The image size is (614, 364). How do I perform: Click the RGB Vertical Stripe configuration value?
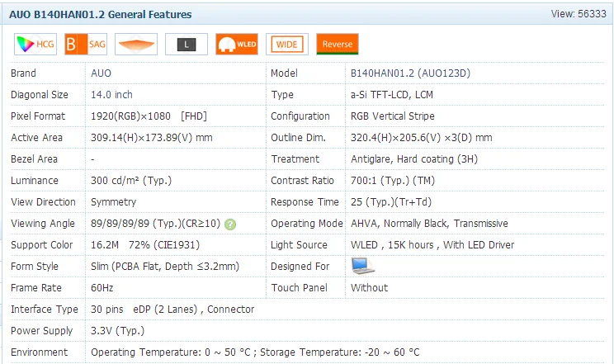[x=393, y=116]
